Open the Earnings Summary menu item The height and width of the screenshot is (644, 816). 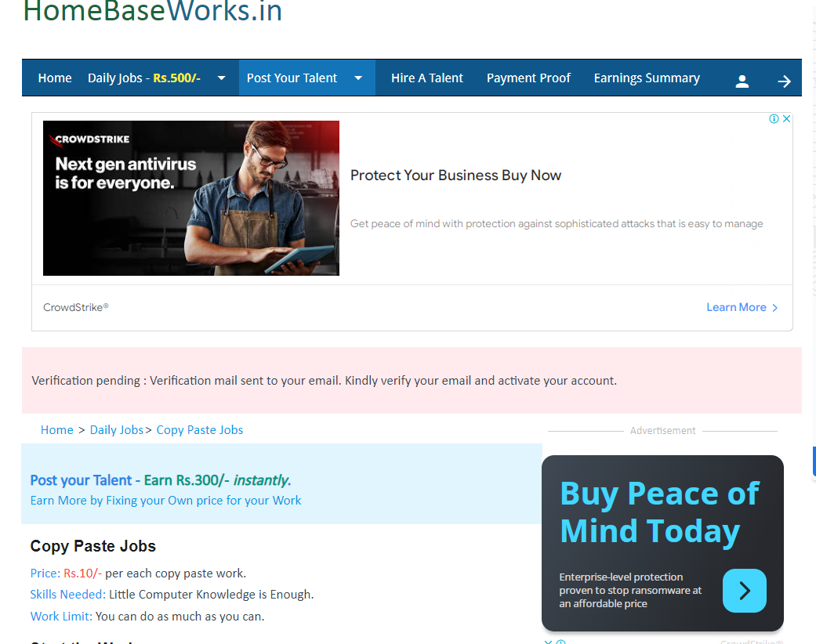(647, 78)
